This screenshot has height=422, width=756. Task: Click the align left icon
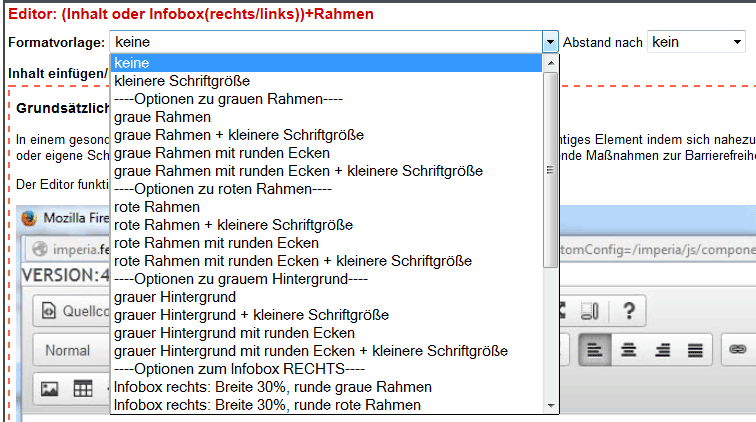pyautogui.click(x=595, y=350)
